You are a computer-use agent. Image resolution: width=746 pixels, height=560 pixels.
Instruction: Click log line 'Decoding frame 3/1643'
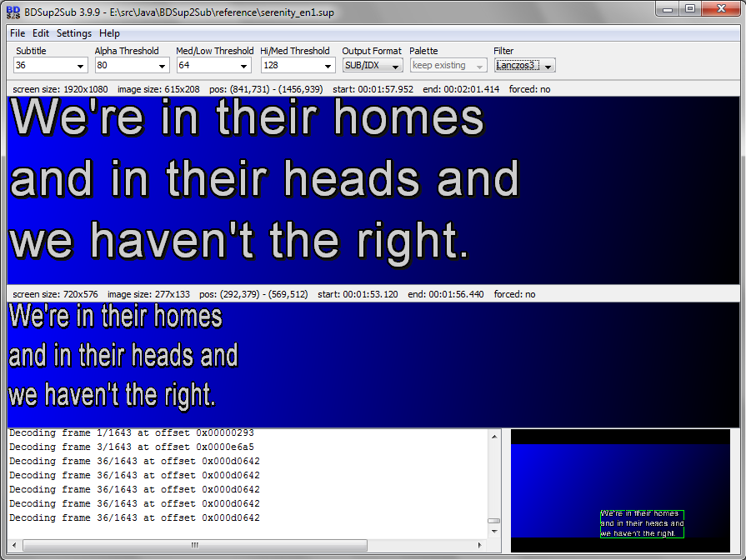(x=132, y=447)
